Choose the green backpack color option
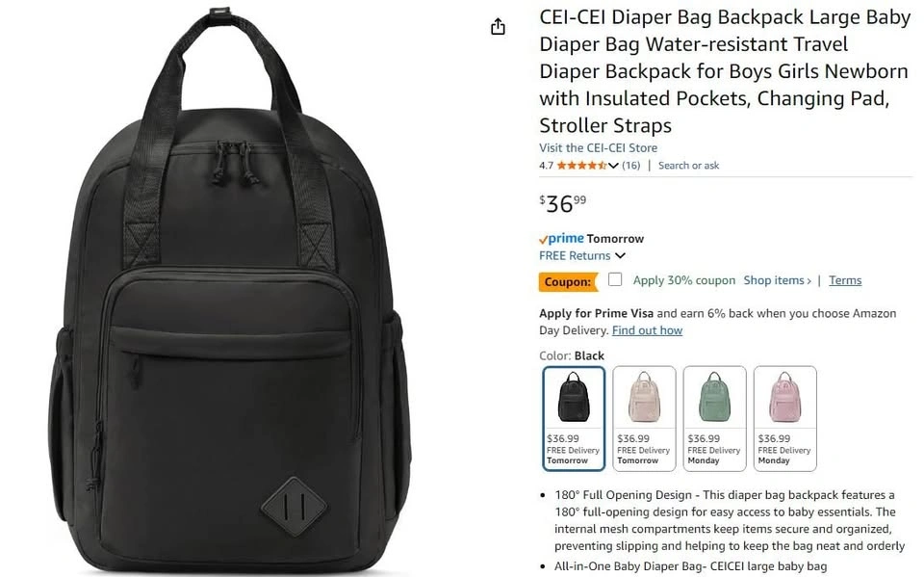 [714, 418]
